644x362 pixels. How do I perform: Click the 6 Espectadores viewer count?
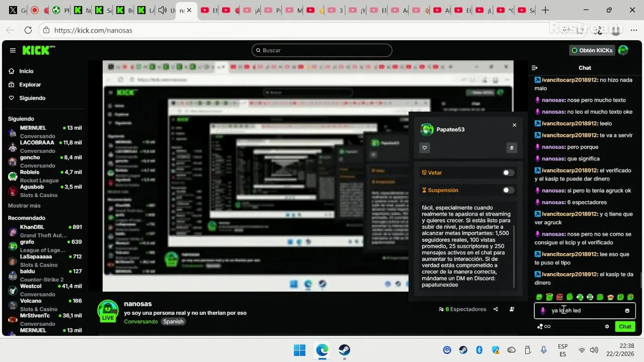tap(462, 309)
